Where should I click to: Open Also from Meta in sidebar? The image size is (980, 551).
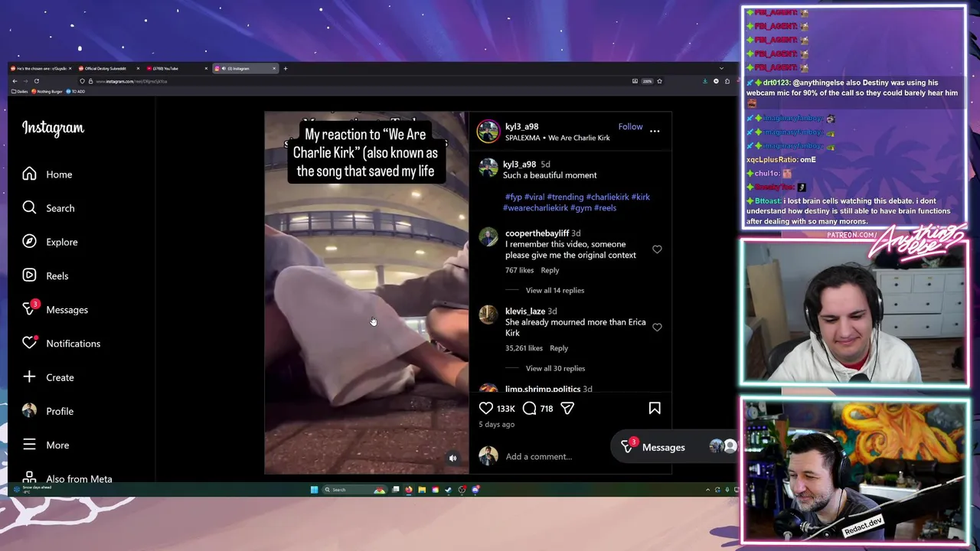pos(67,479)
